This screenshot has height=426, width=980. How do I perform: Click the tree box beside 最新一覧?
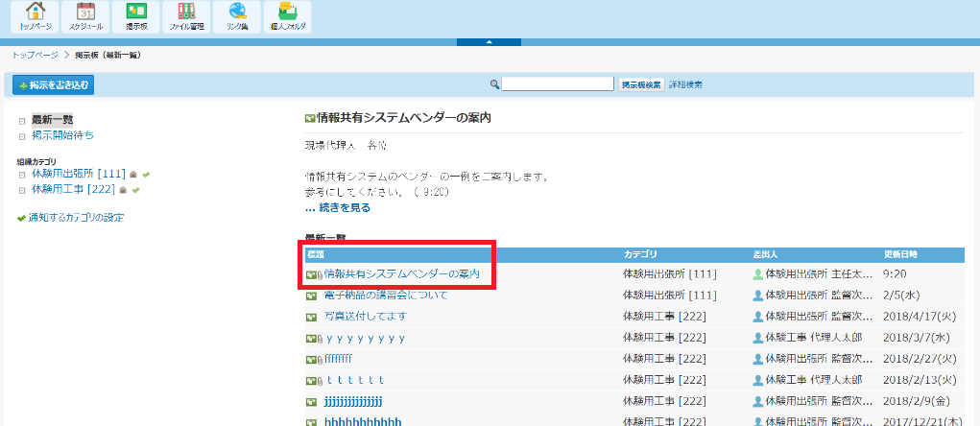(22, 121)
